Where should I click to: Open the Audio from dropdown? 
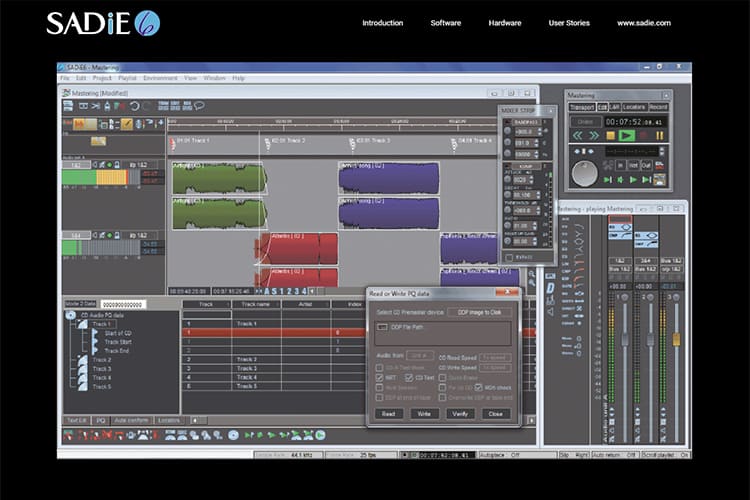pyautogui.click(x=419, y=356)
